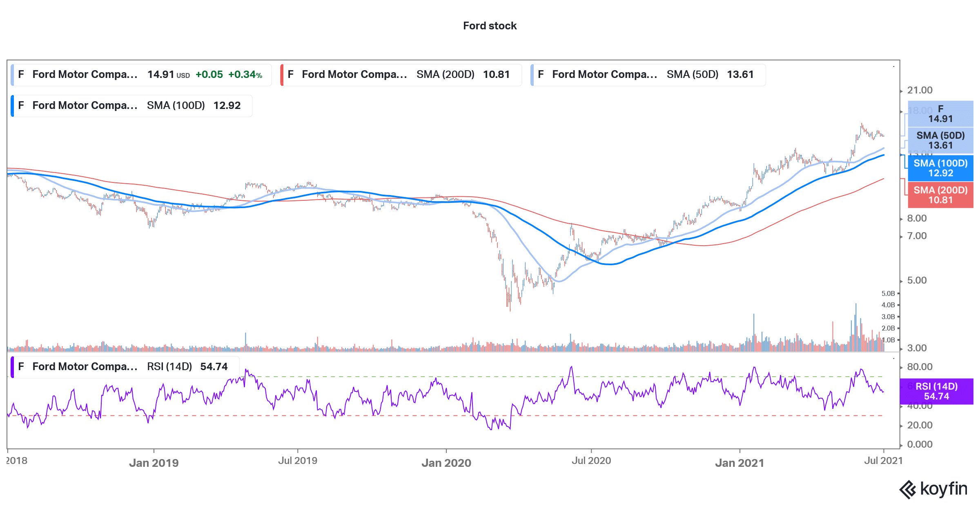Click the 7.00 price axis label
Screen dimensions: 980x506
pos(917,236)
